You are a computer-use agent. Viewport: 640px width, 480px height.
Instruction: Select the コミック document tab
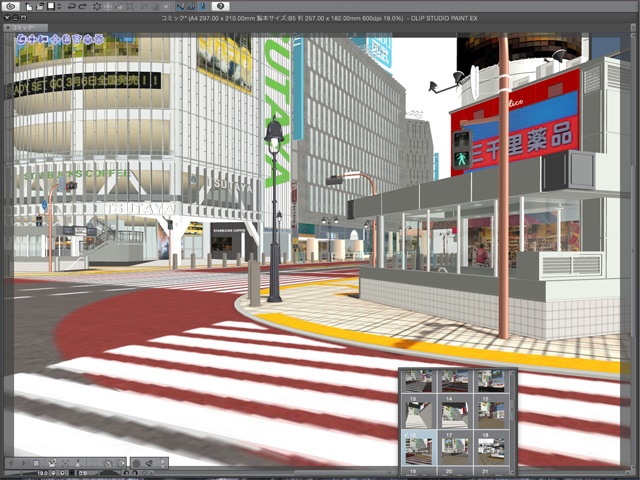tap(25, 28)
